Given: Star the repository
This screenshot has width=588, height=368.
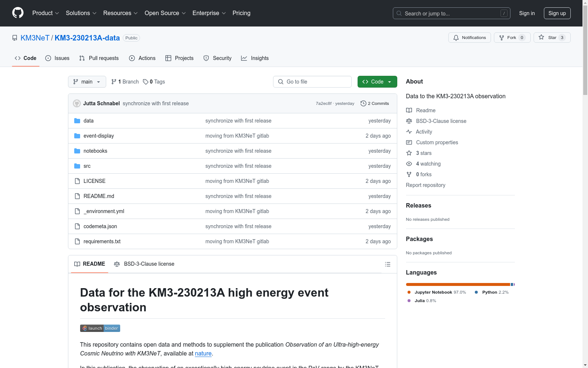Looking at the screenshot, I should 552,38.
